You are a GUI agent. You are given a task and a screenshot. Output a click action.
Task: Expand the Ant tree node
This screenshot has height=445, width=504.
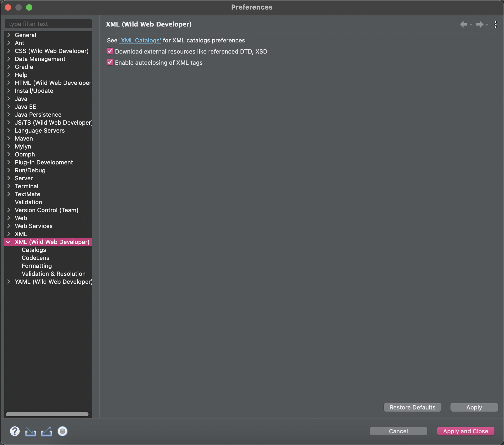tap(9, 43)
